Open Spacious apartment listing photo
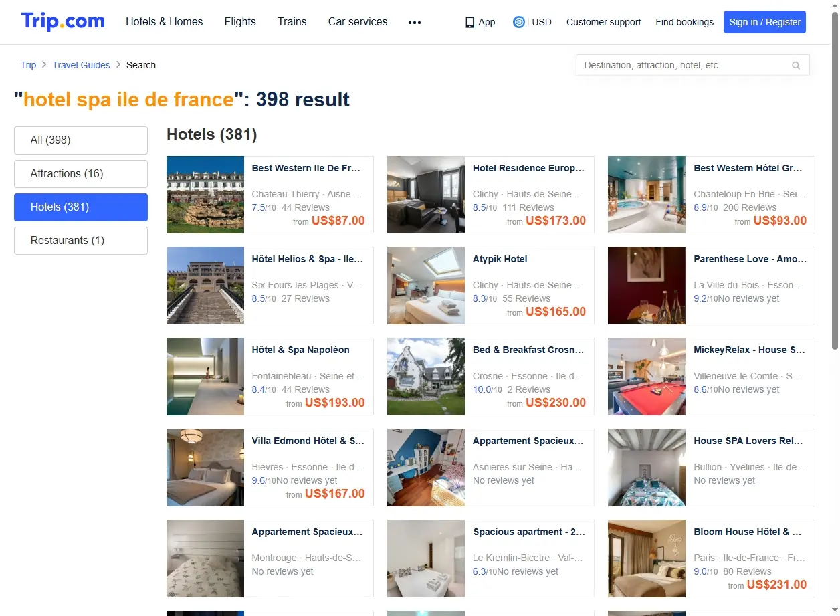The width and height of the screenshot is (840, 616). (x=426, y=558)
